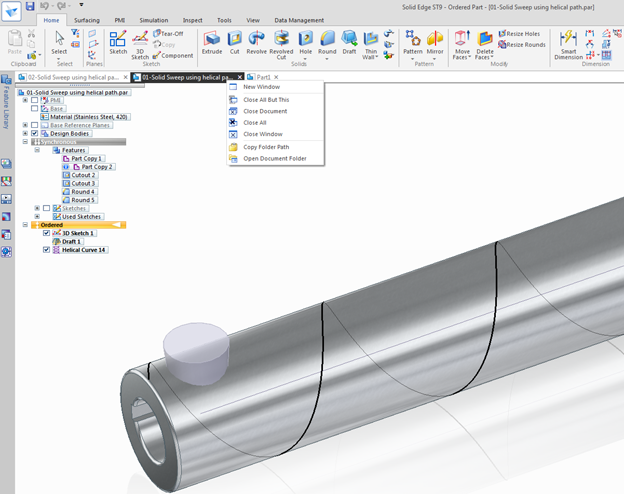Toggle Base Reference Planes checkbox

(35, 125)
